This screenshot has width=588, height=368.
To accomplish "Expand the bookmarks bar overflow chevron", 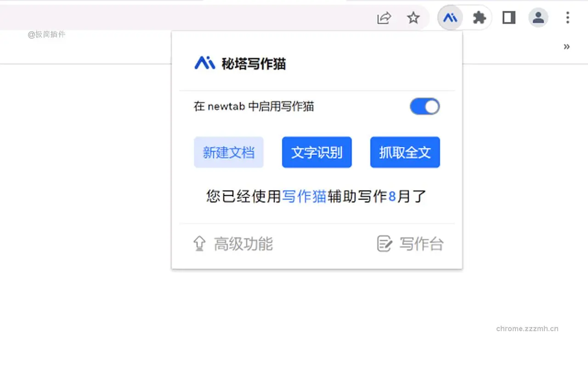I will [x=566, y=46].
